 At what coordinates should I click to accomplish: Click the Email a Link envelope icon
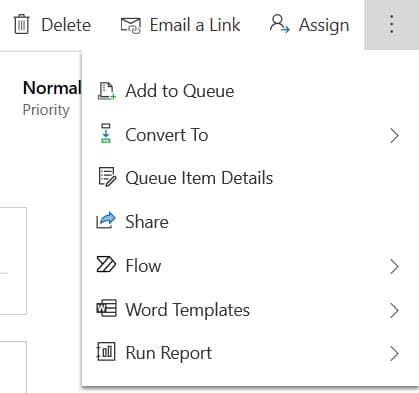(x=131, y=25)
